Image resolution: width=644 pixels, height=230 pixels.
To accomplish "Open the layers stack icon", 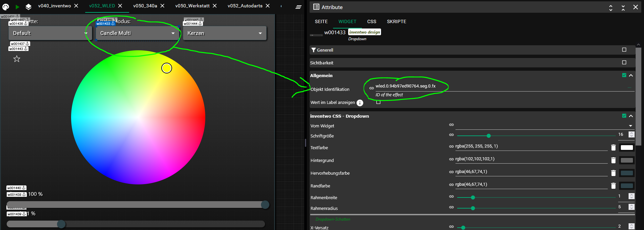I will [29, 7].
